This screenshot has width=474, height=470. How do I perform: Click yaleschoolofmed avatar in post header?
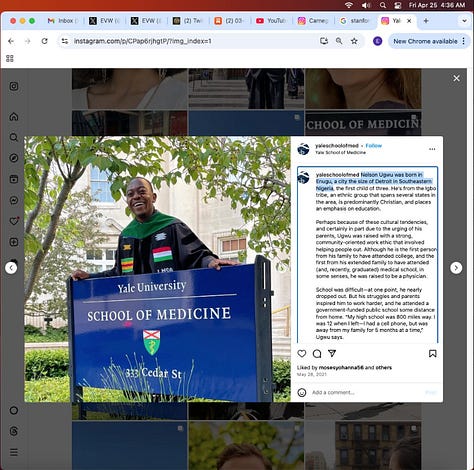coord(303,149)
